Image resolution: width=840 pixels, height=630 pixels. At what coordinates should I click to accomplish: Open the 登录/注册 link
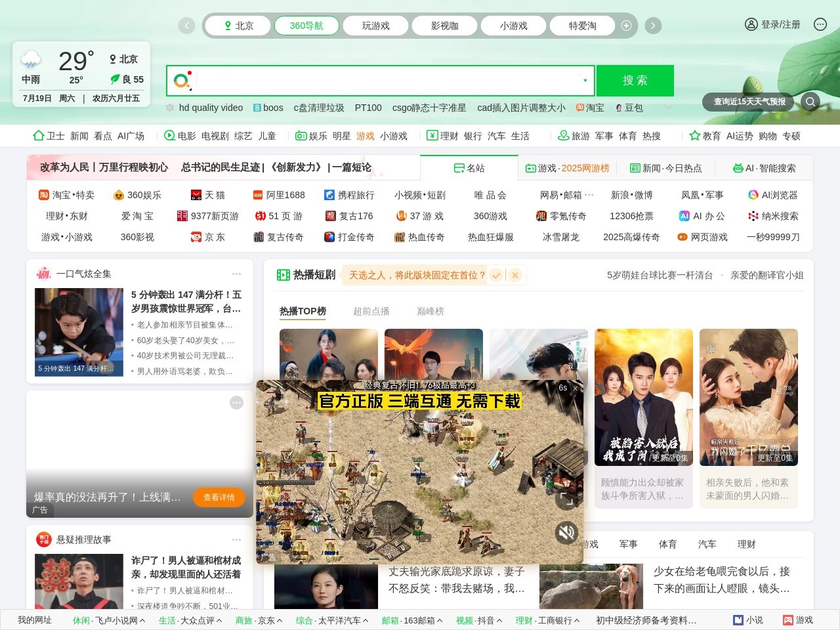tap(781, 24)
